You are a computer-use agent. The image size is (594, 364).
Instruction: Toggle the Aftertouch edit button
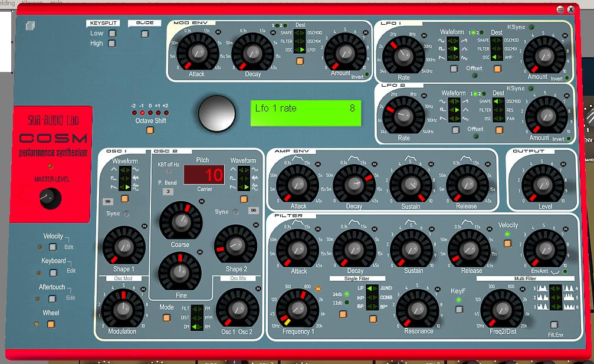point(52,299)
